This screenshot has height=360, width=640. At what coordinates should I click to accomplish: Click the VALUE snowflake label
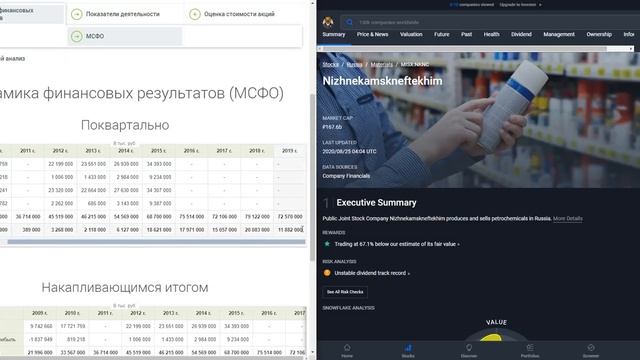tap(496, 322)
